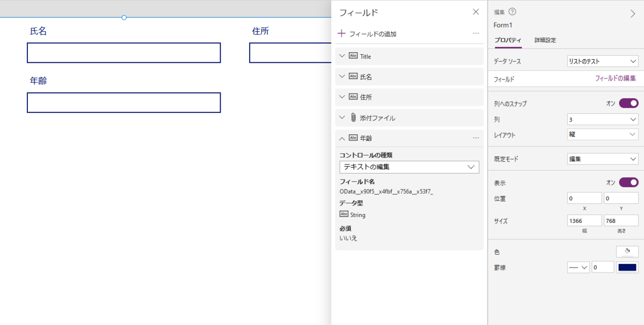644x325 pixels.
Task: Select the Abc icon beside the Title field
Action: pyautogui.click(x=354, y=55)
